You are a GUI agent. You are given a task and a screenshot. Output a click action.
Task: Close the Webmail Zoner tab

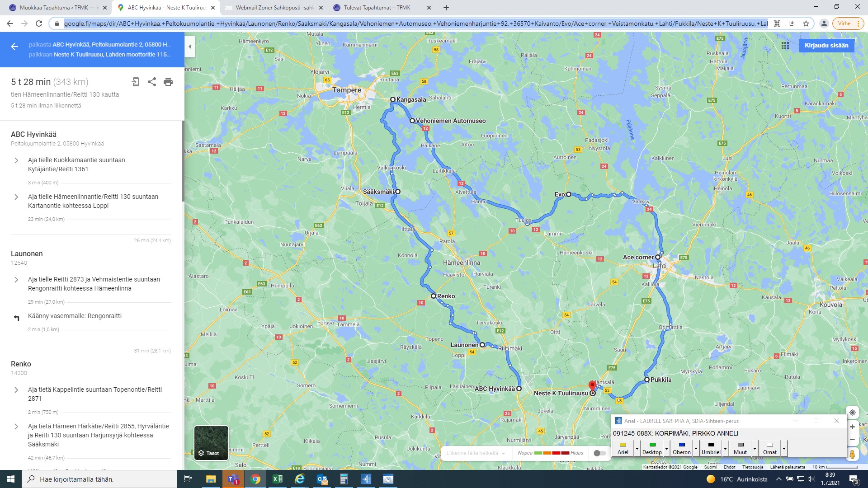321,8
